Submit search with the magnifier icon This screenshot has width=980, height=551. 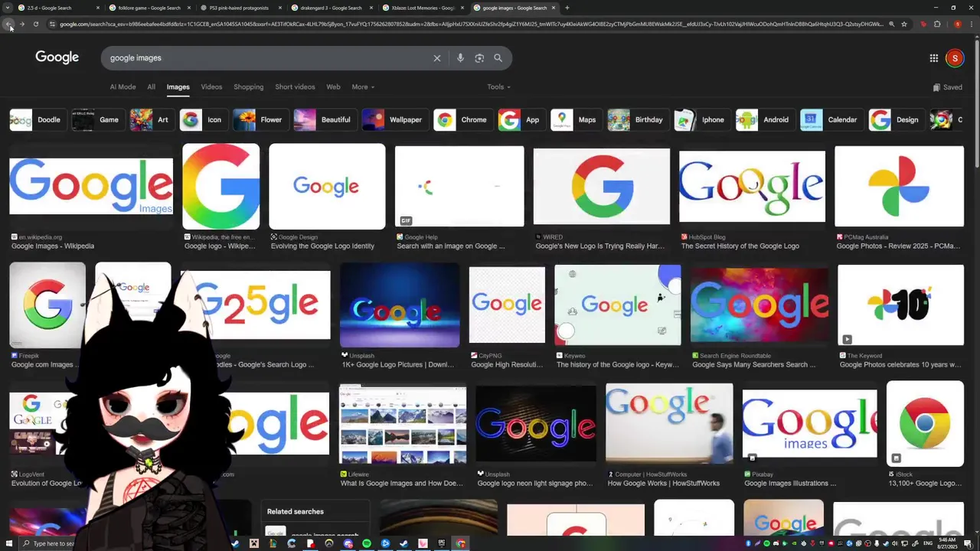click(498, 58)
